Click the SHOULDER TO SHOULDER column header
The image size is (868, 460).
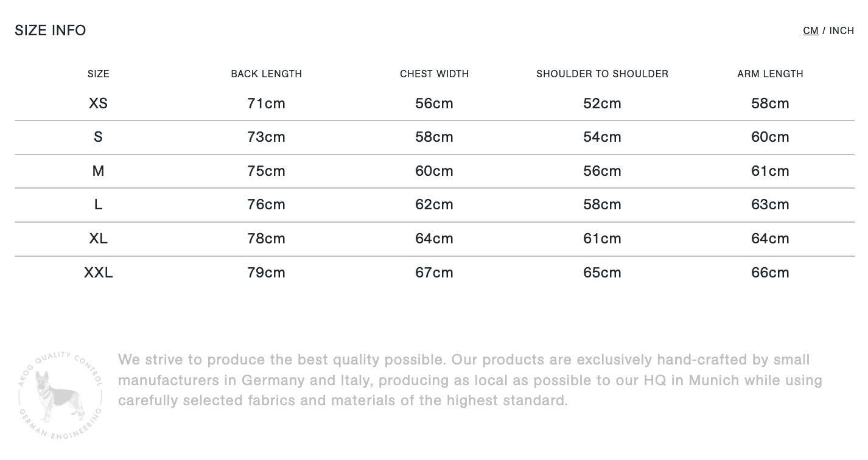tap(602, 74)
